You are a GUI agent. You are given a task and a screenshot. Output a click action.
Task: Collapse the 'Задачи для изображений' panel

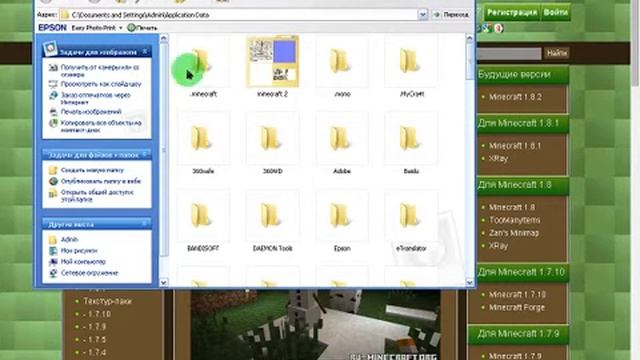click(x=145, y=51)
